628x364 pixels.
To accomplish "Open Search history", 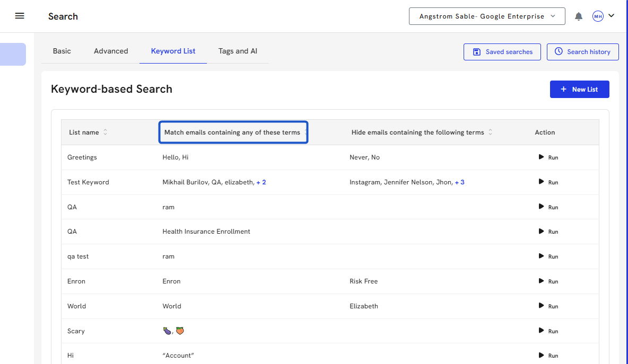I will (582, 52).
